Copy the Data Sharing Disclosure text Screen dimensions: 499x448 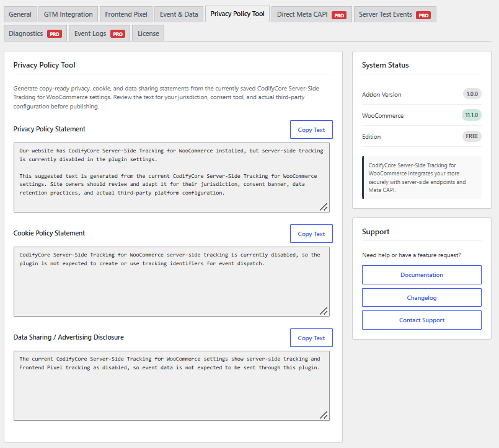(x=311, y=338)
